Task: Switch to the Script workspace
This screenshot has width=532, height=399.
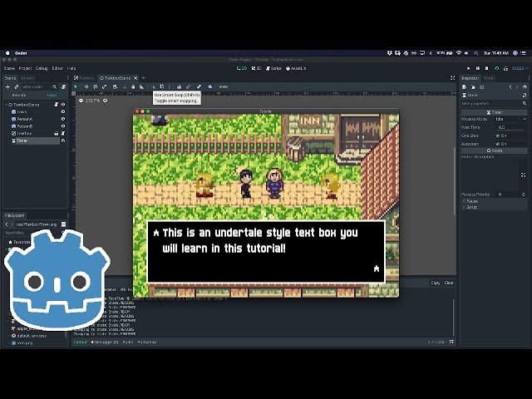Action: click(273, 68)
